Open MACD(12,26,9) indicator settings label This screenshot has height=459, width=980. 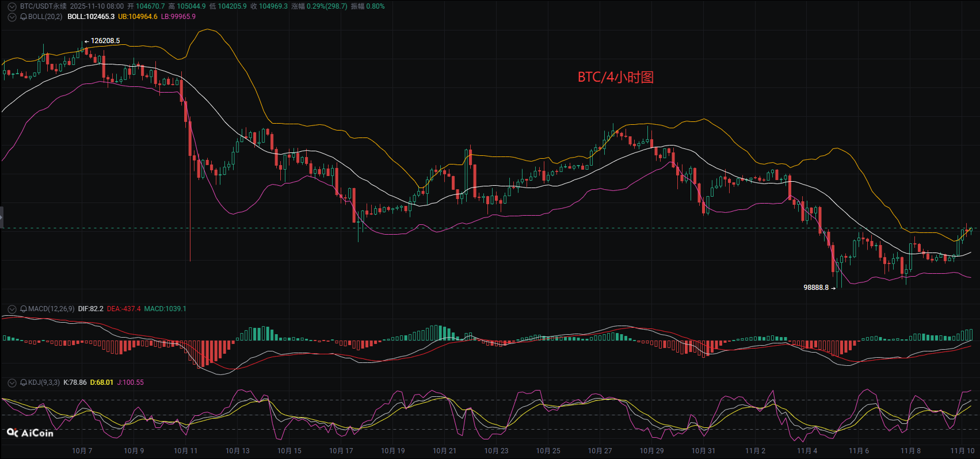click(51, 309)
